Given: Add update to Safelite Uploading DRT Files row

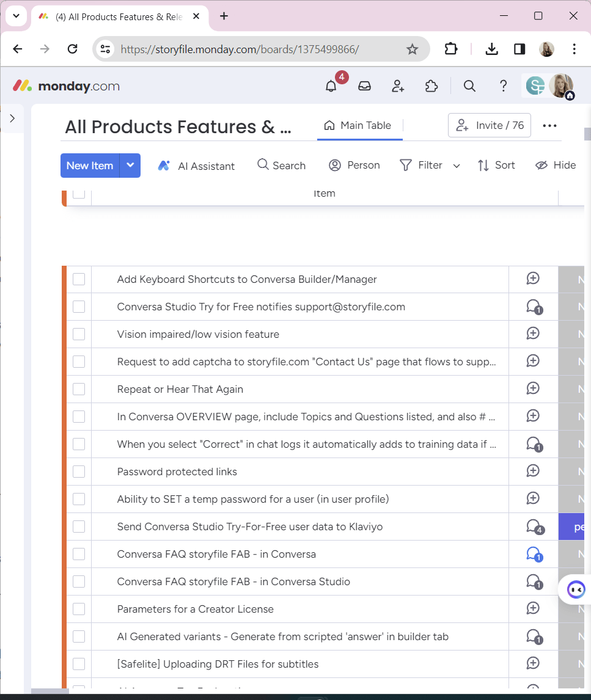Looking at the screenshot, I should pos(533,663).
